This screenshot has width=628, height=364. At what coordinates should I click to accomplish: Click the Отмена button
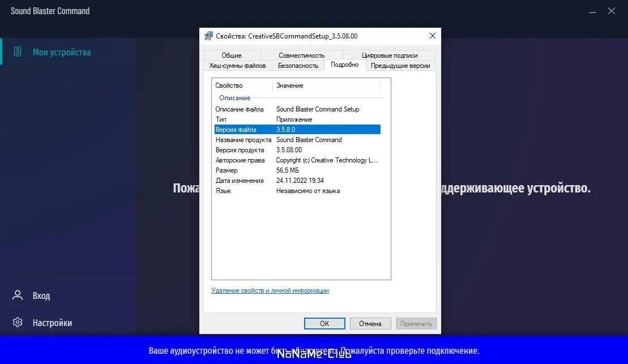(370, 324)
